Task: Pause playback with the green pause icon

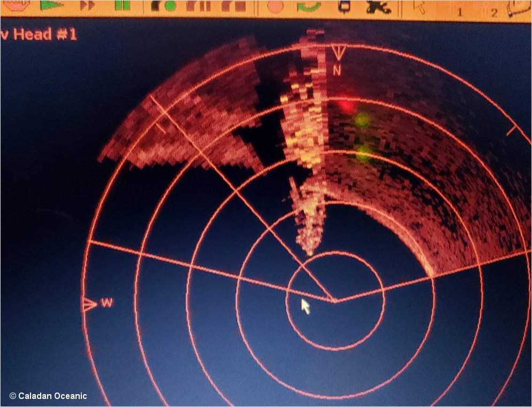Action: [x=122, y=5]
